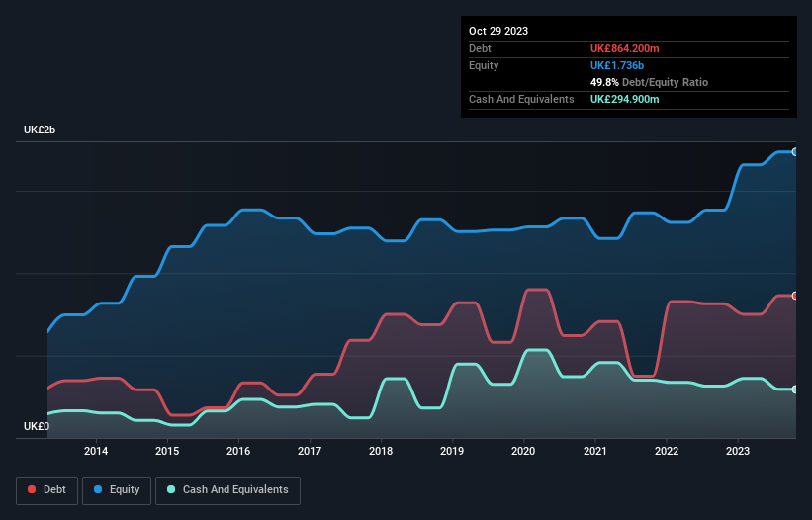Click the red dot in Debt legend

tap(33, 490)
